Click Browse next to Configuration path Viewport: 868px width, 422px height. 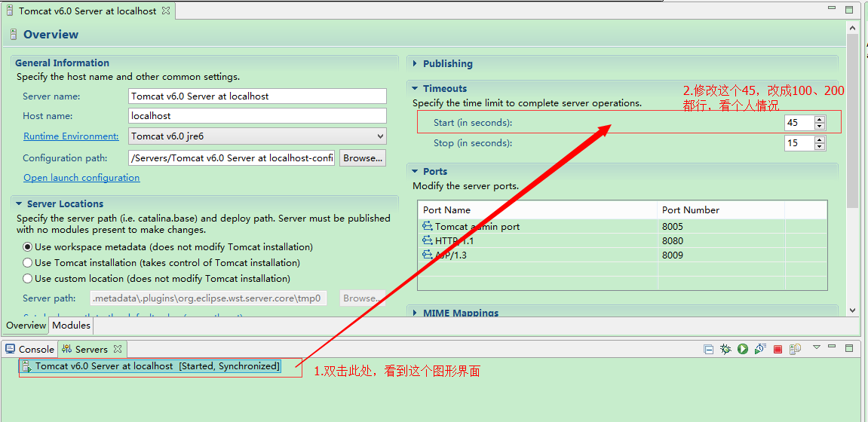(363, 158)
